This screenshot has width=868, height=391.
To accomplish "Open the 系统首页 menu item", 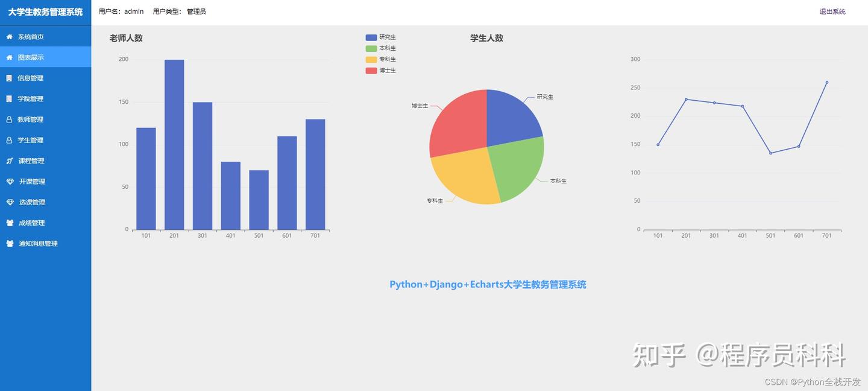I will click(x=46, y=37).
